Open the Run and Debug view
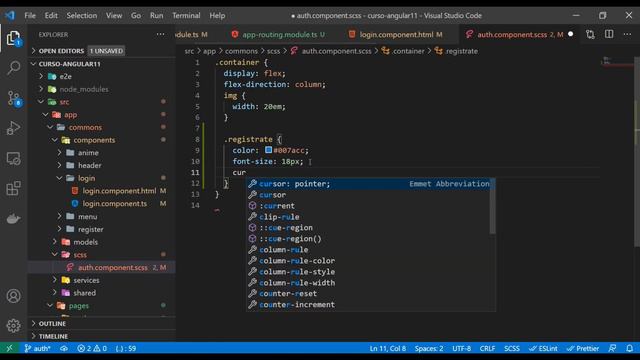Screen dimensions: 640x360 coord(13,128)
